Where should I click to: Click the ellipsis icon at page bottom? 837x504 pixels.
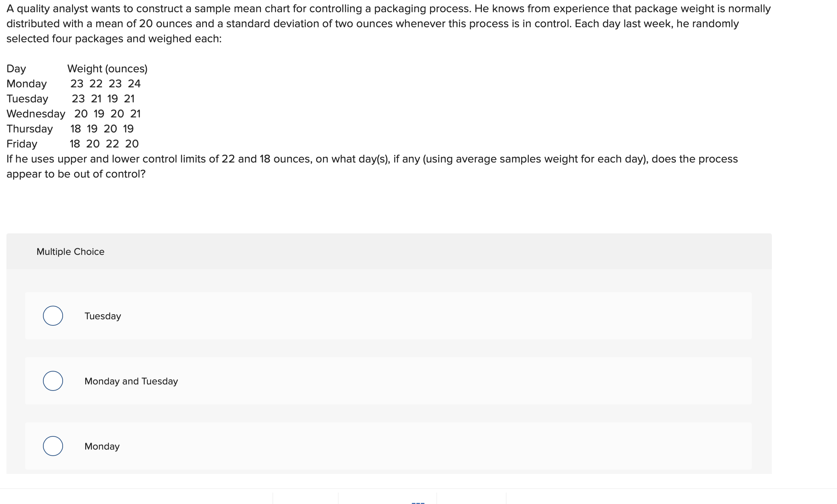coord(417,502)
